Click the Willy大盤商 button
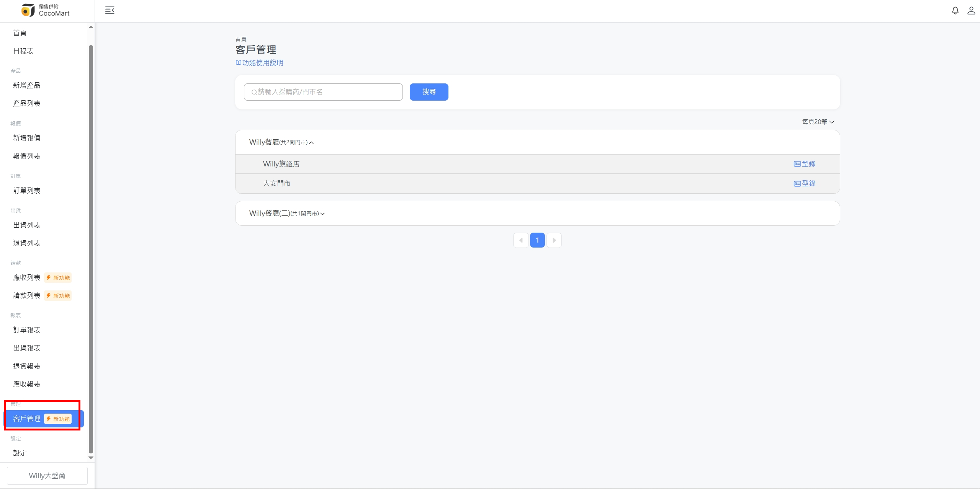Image resolution: width=980 pixels, height=489 pixels. click(47, 476)
